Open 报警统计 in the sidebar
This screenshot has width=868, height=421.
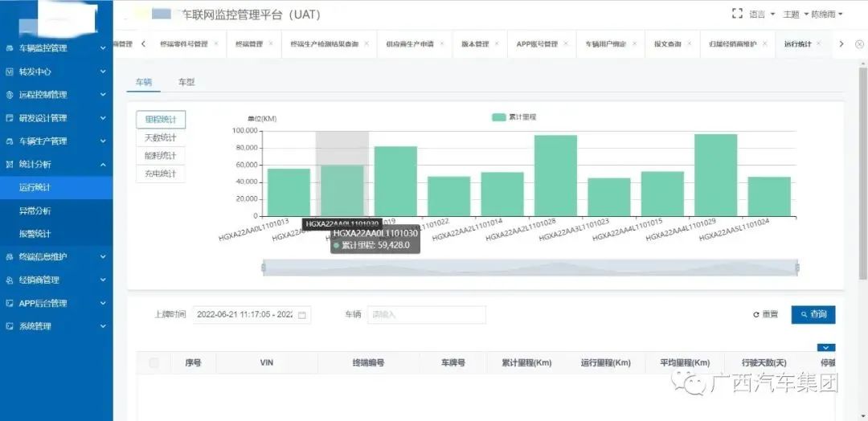pyautogui.click(x=56, y=234)
